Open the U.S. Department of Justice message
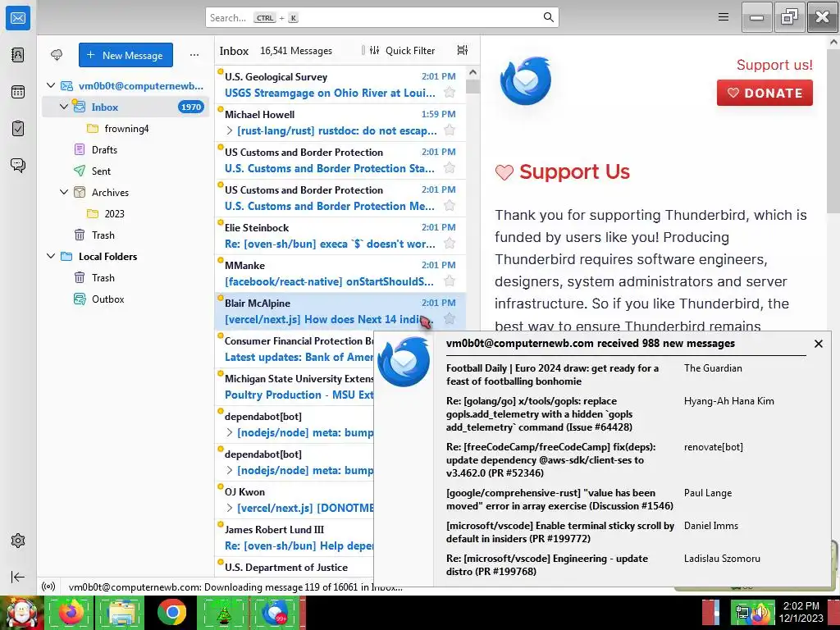The height and width of the screenshot is (630, 840). click(294, 567)
